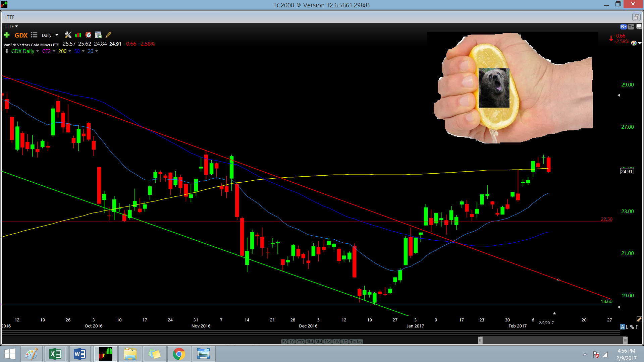644x362 pixels.
Task: Click upper triangle marker on price axis
Action: pos(619,95)
